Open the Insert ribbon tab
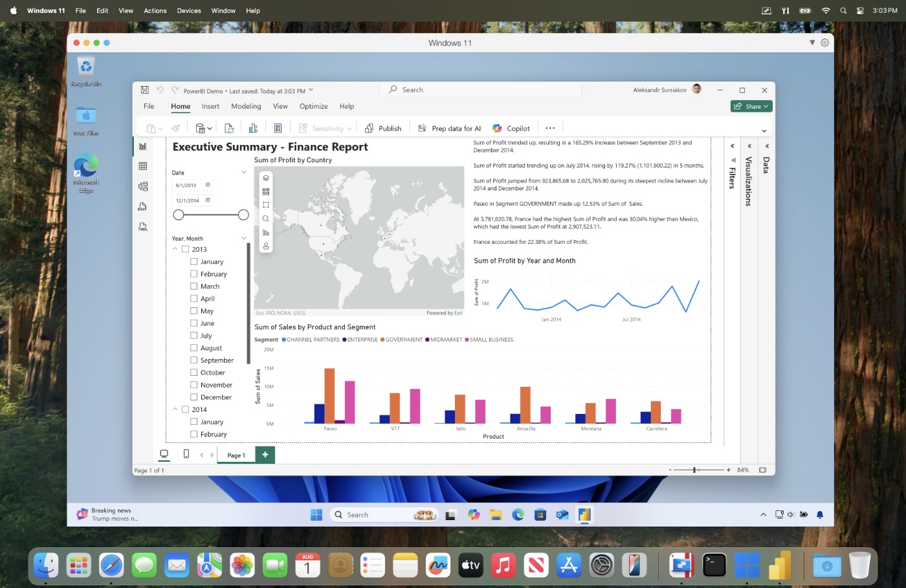Screen dimensions: 906x588 (x=210, y=106)
